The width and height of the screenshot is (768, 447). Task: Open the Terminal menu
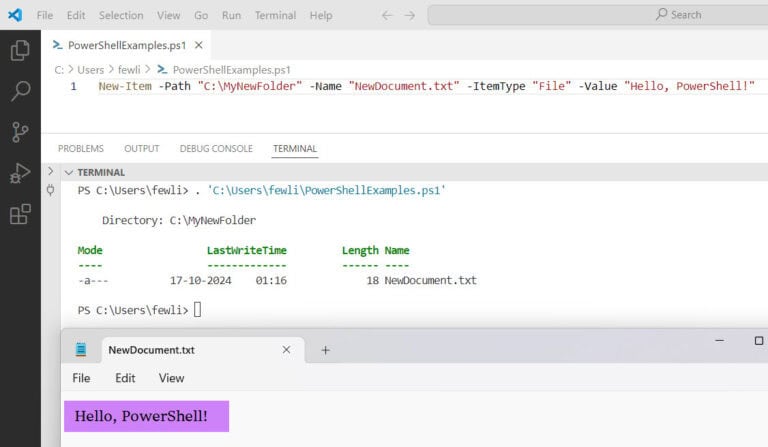(275, 16)
